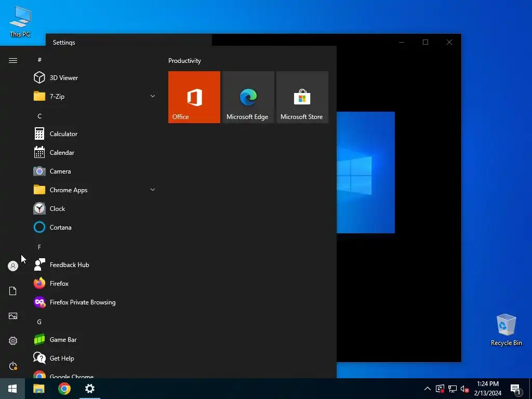532x399 pixels.
Task: Open Game Bar
Action: click(x=95, y=339)
